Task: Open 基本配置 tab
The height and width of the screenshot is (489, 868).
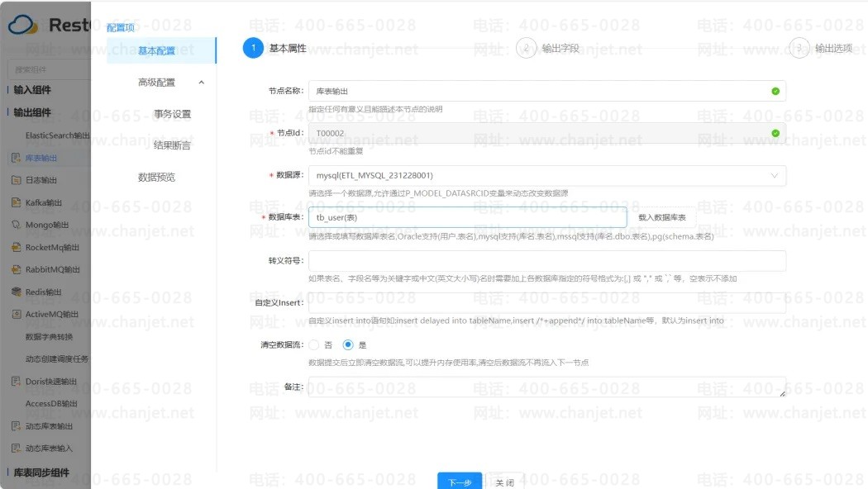Action: pos(161,50)
